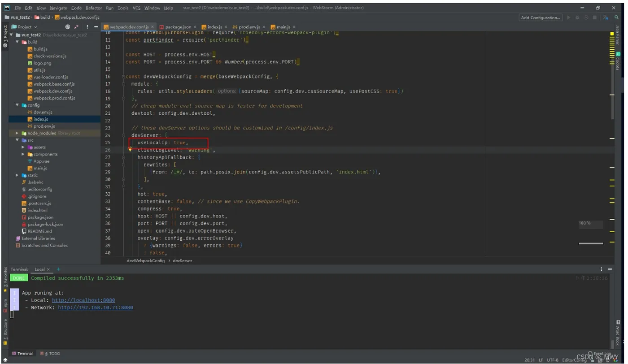Open terminal panel options (three dots) icon
The width and height of the screenshot is (628, 364).
pyautogui.click(x=602, y=269)
